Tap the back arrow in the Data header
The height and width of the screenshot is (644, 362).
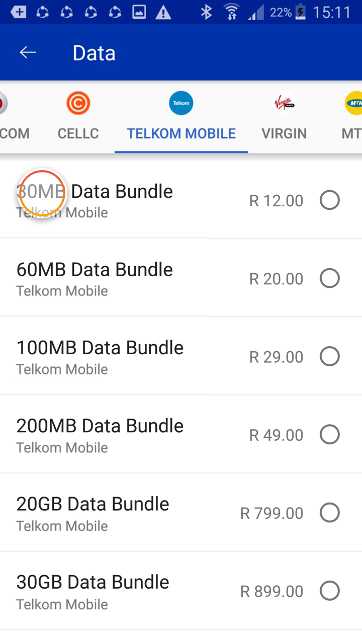(28, 52)
